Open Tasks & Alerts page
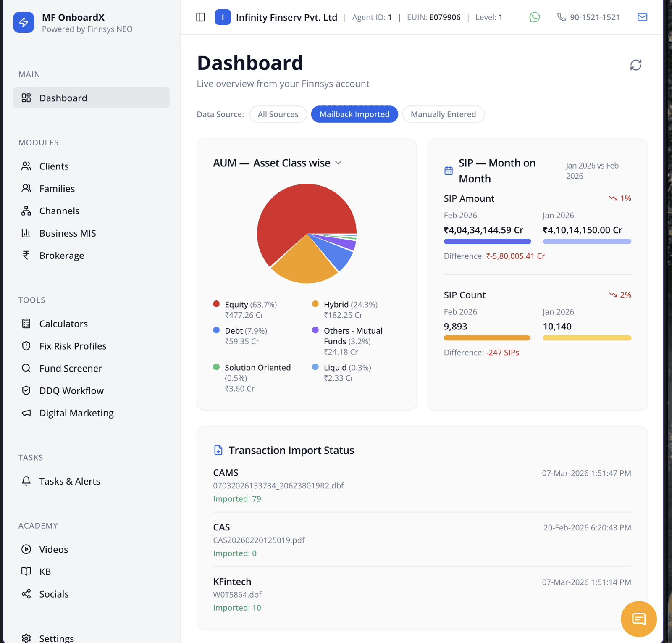This screenshot has height=643, width=672. (x=70, y=481)
